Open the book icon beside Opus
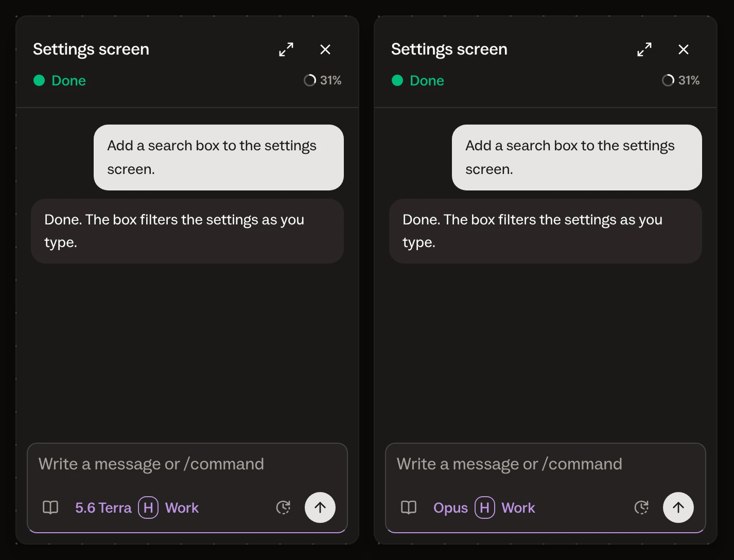 pos(409,507)
